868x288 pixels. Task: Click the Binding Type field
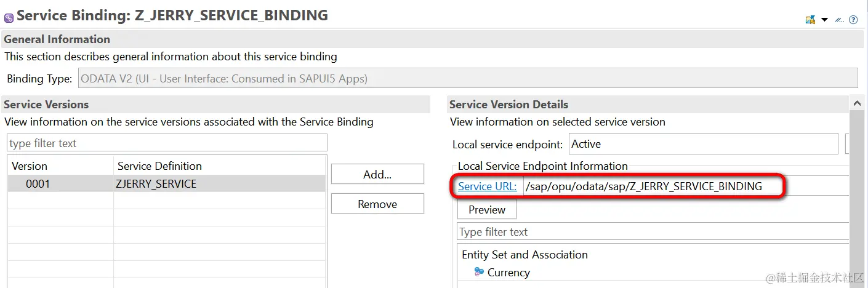[468, 78]
